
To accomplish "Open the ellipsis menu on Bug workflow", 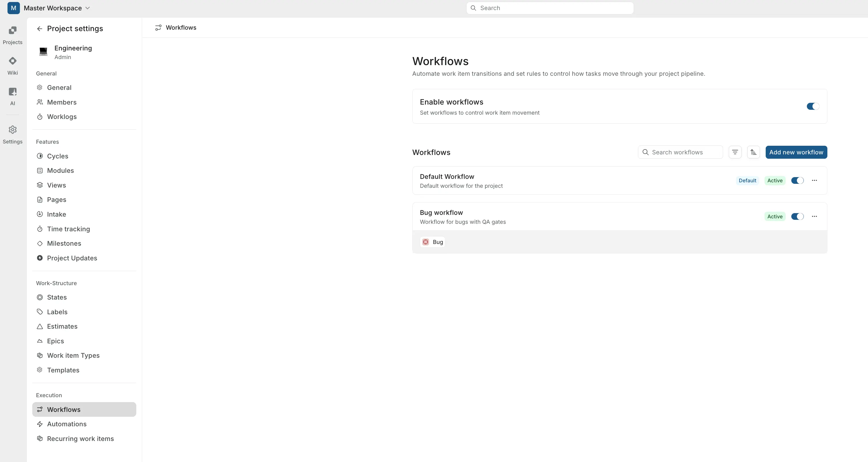I will pyautogui.click(x=815, y=216).
